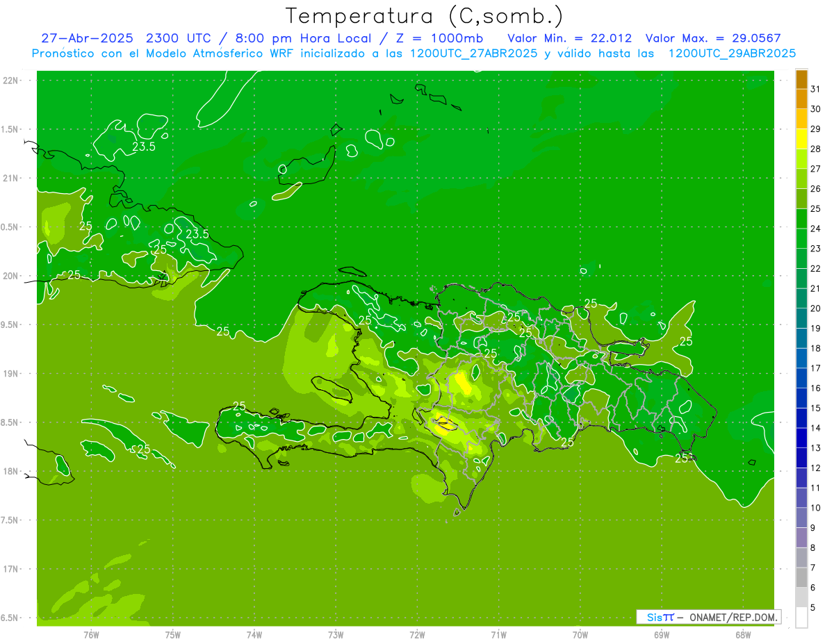Click the orange-yellow legend swatch between 29 and 30
The image size is (834, 644).
801,119
